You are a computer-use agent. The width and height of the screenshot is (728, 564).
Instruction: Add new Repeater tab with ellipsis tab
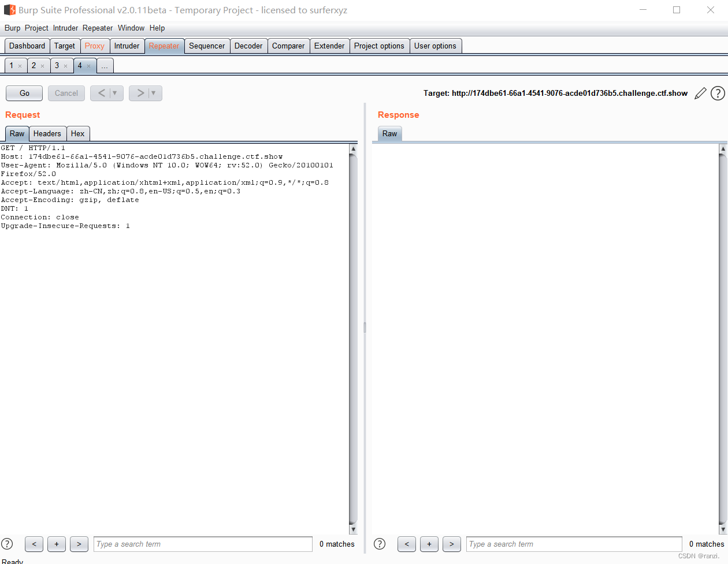tap(105, 66)
